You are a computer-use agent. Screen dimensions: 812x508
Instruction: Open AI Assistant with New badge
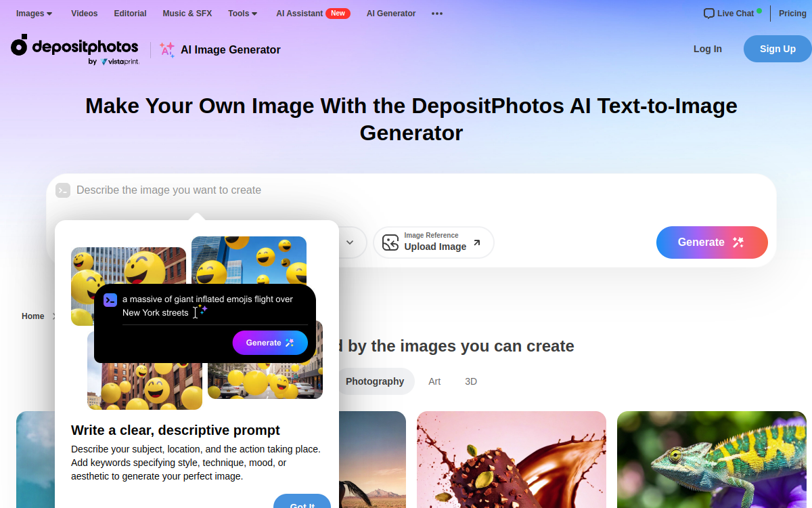coord(313,14)
